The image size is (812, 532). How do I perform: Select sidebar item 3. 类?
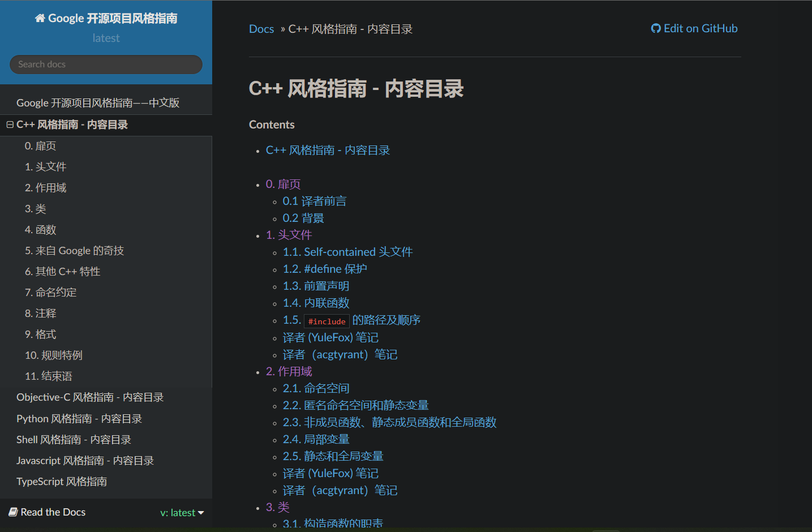(x=106, y=209)
